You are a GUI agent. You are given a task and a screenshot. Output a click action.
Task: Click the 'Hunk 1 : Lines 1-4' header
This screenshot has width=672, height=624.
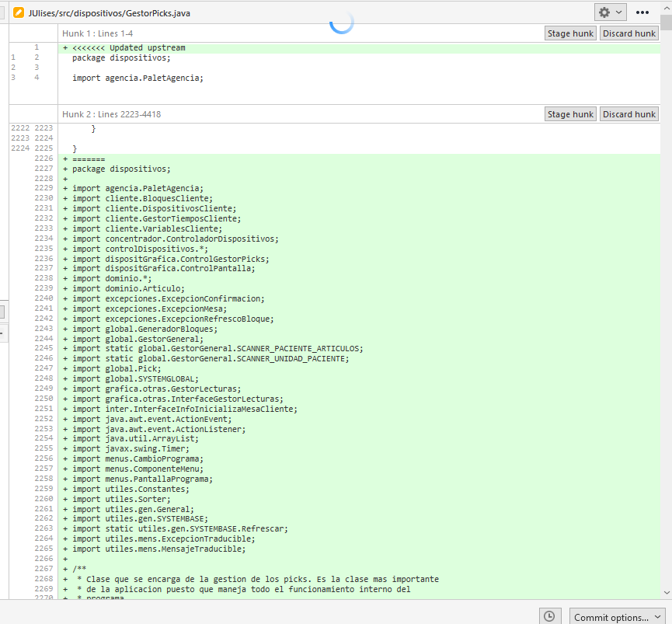(x=97, y=33)
